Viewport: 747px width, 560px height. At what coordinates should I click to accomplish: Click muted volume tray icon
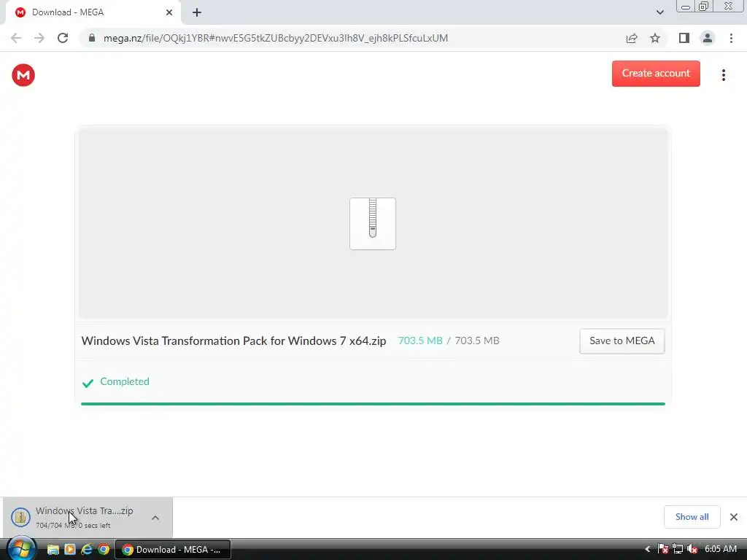692,550
